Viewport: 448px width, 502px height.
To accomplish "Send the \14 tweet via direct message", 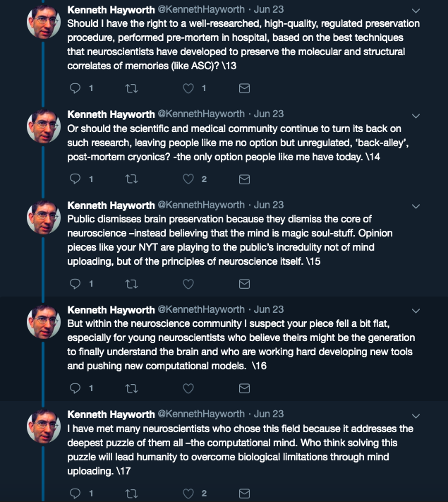I will pyautogui.click(x=245, y=179).
